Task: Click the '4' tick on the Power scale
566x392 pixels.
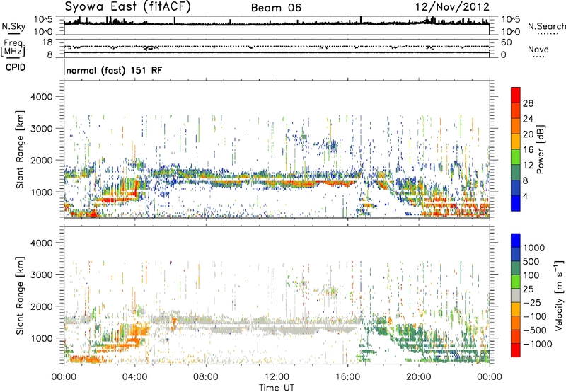Action: (x=525, y=196)
